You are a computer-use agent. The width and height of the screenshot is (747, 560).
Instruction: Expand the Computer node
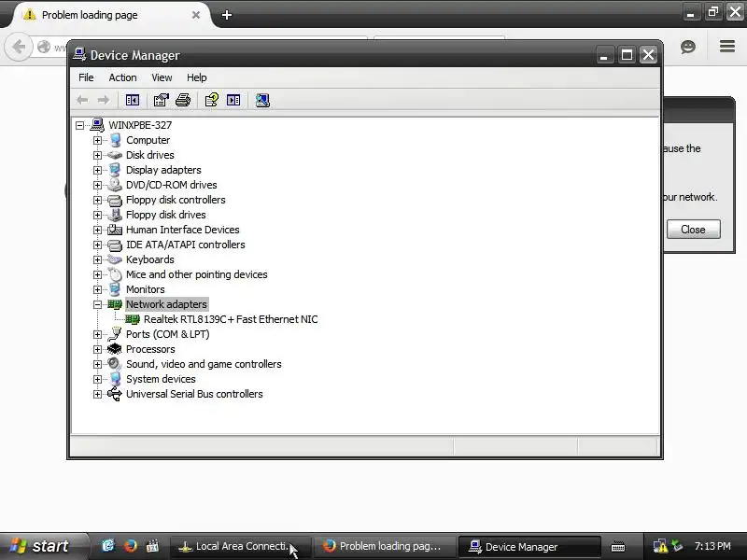click(x=98, y=141)
